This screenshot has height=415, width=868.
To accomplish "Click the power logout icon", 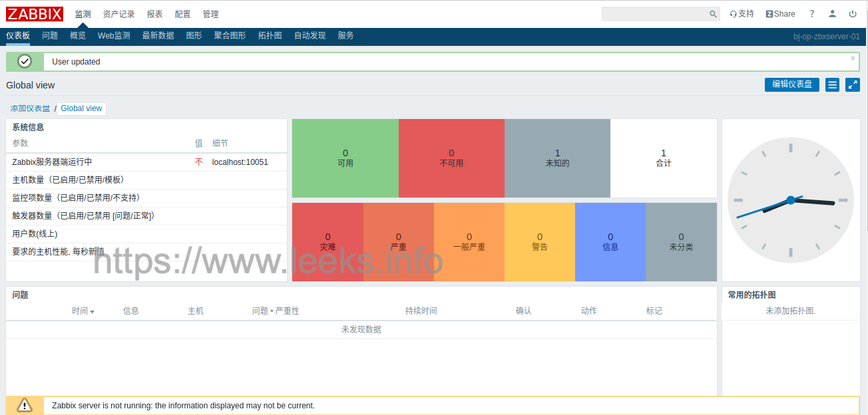I will click(853, 14).
